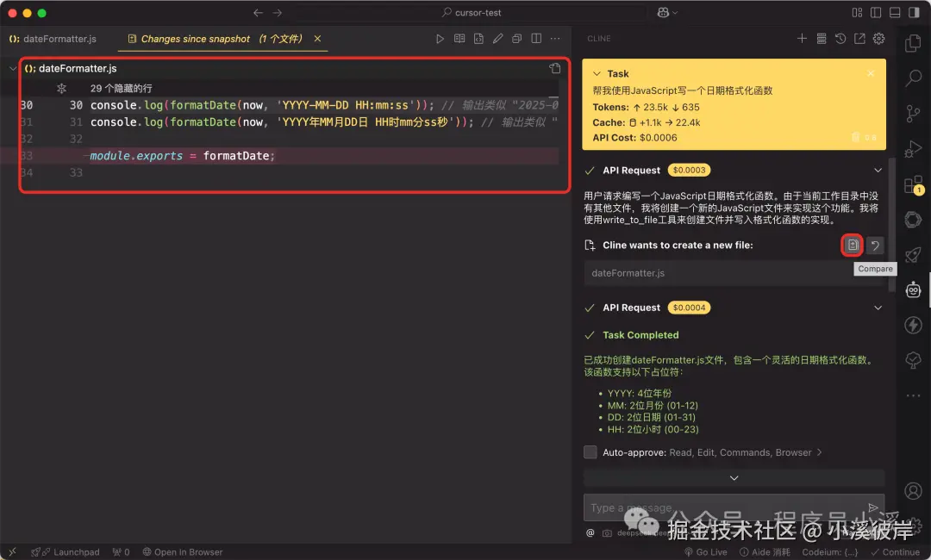Image resolution: width=931 pixels, height=560 pixels.
Task: Open Source Control view in activity bar
Action: (913, 114)
